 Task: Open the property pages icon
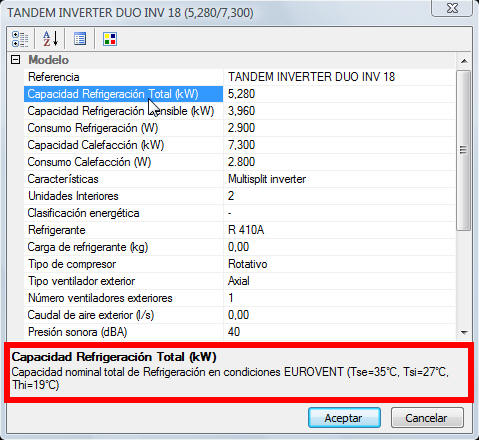coord(80,39)
